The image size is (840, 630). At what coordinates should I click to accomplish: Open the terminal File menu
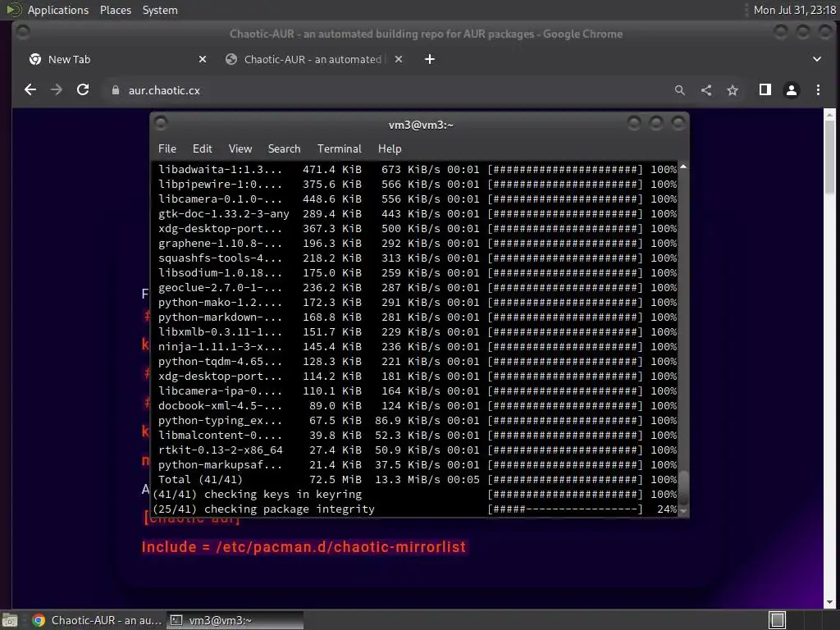pos(167,149)
